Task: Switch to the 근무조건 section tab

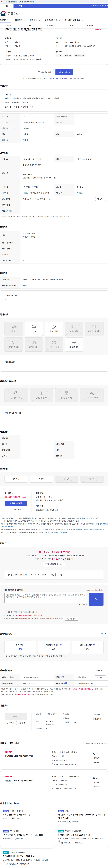Action: pos(30,26)
